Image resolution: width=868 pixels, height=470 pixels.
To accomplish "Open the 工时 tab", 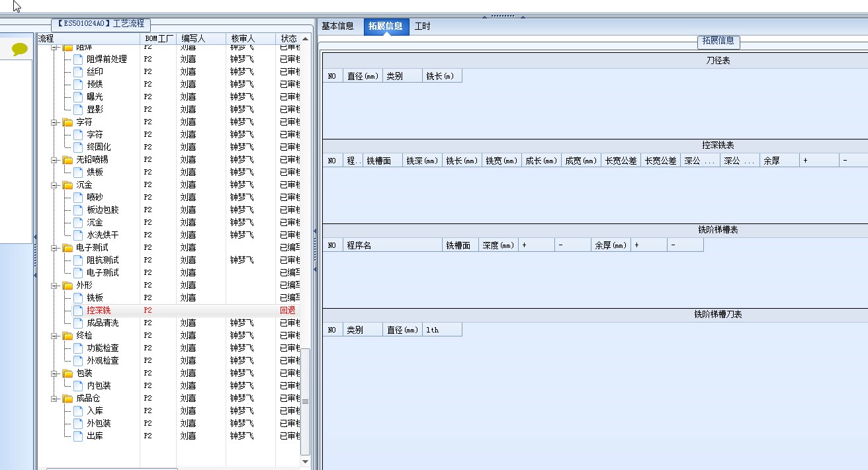I will point(422,26).
